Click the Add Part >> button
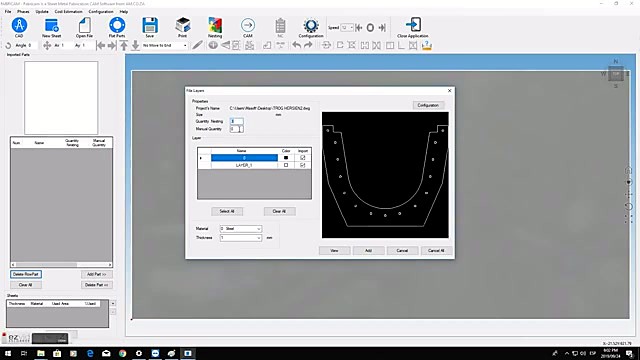The height and width of the screenshot is (360, 640). [x=97, y=274]
